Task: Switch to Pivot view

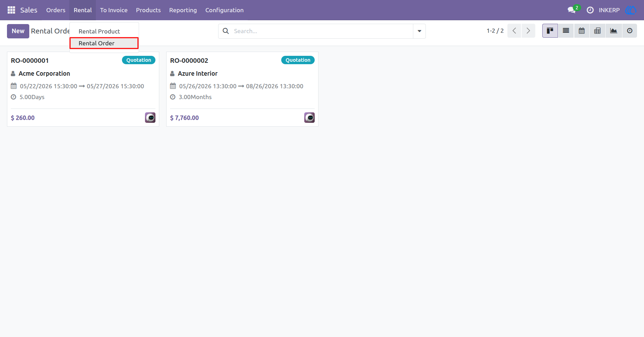Action: pyautogui.click(x=597, y=31)
